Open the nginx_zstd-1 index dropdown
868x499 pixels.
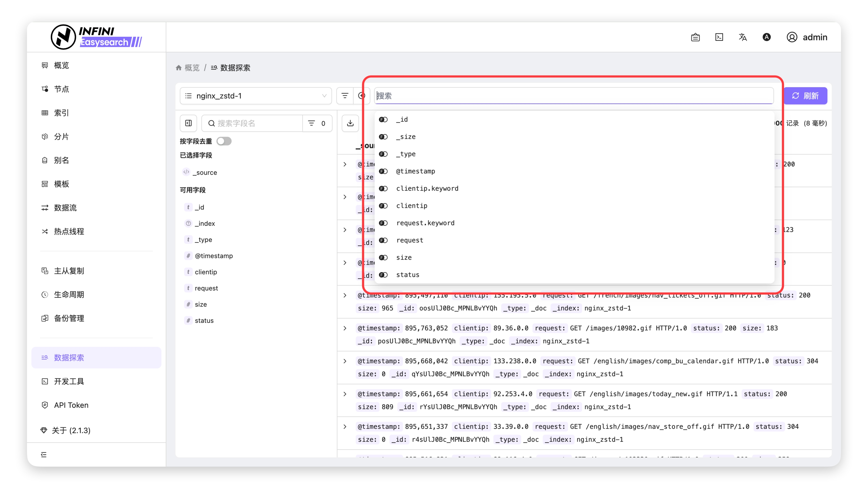coord(256,96)
